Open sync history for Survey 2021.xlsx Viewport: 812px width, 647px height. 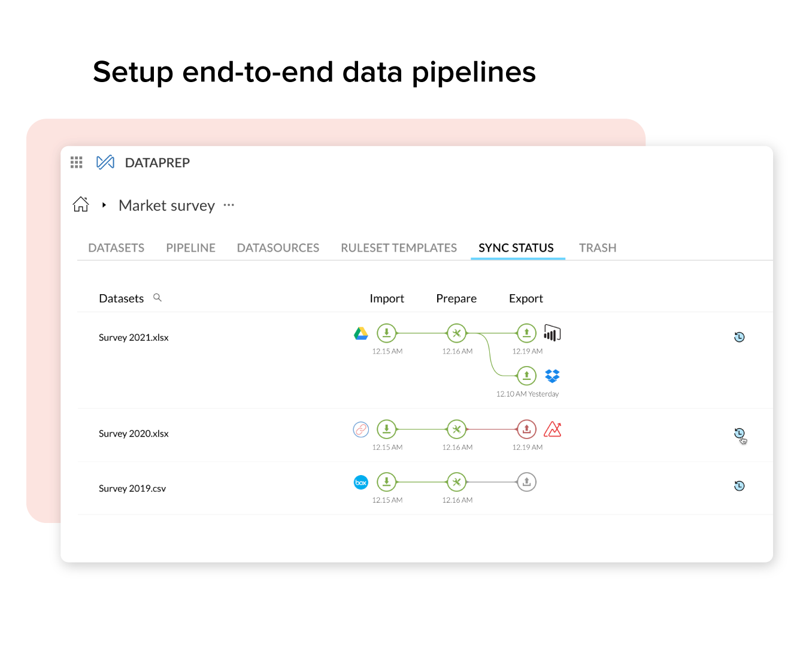(x=740, y=337)
